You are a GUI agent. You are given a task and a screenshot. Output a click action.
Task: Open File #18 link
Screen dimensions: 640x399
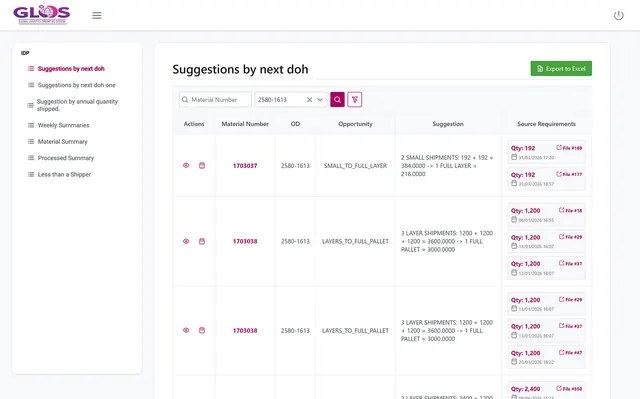(x=571, y=211)
